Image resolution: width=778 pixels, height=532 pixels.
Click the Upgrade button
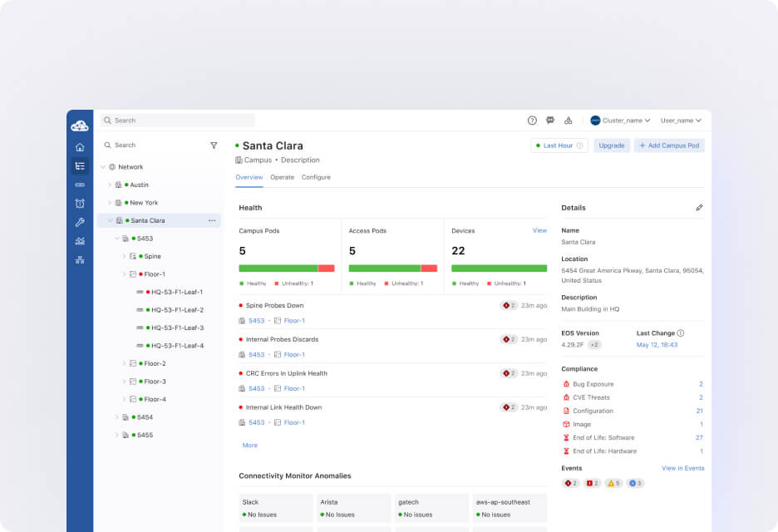[x=611, y=145]
